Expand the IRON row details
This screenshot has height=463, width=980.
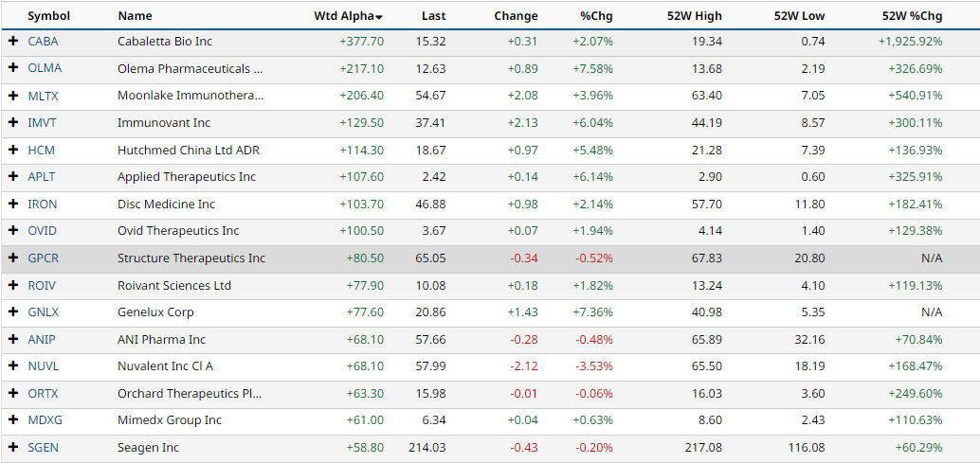[13, 204]
